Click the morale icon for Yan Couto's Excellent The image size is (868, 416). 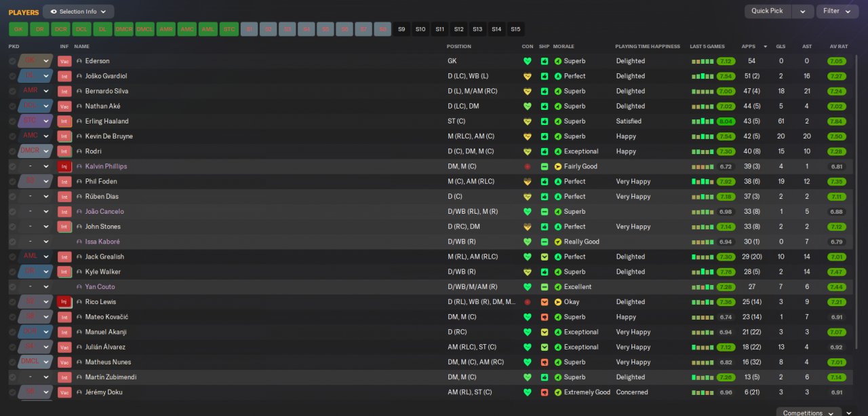click(x=558, y=287)
